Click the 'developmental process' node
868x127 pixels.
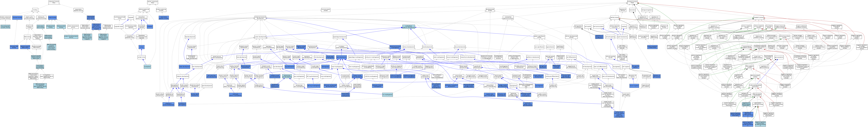coord(490,10)
